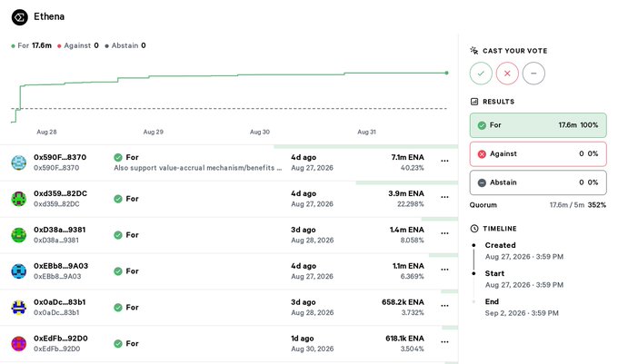Expand comment 'Also support value-accrual mechanism/benefits'

pyautogui.click(x=198, y=168)
